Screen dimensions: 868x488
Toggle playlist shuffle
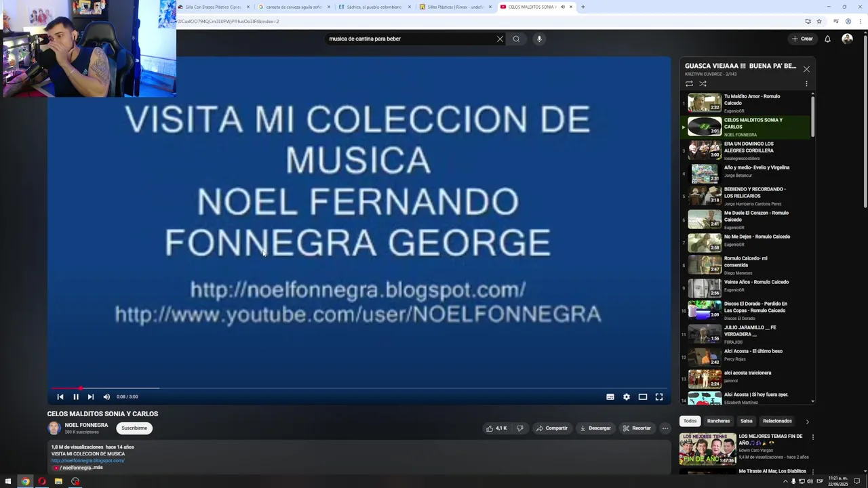(x=703, y=84)
